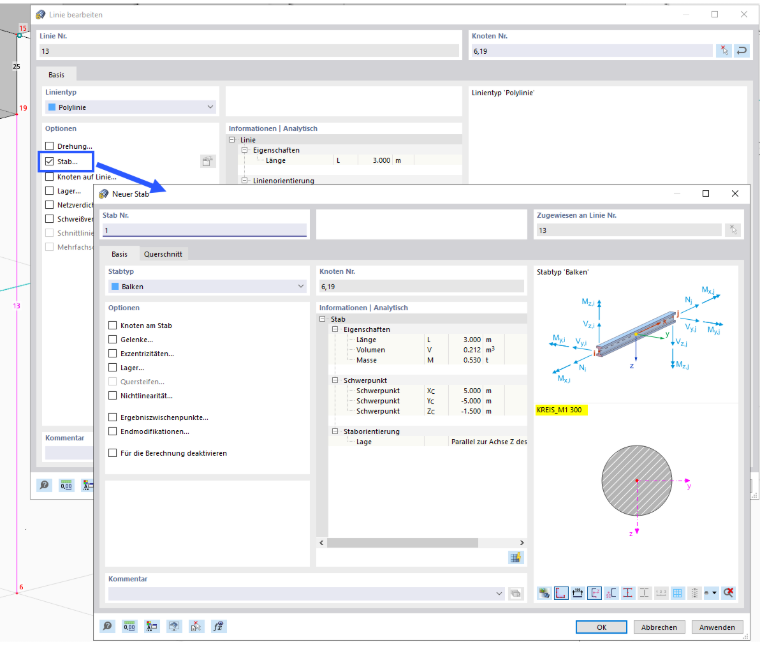Select the Basis tab in Linie bearbeiten
Screen dimensions: 760x645
coord(56,75)
